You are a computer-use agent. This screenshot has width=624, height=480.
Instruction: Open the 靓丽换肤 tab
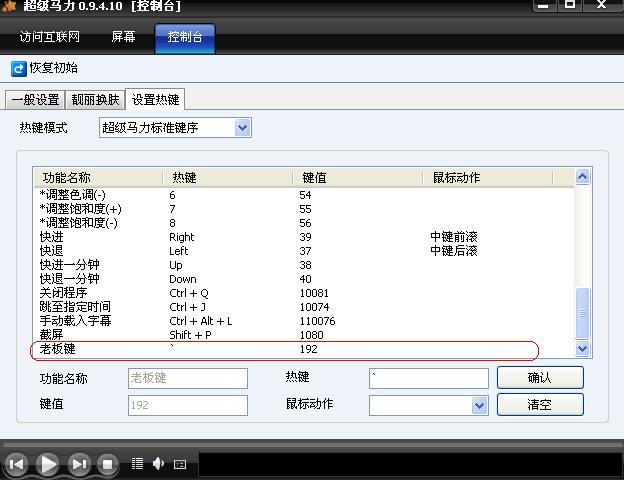point(95,100)
